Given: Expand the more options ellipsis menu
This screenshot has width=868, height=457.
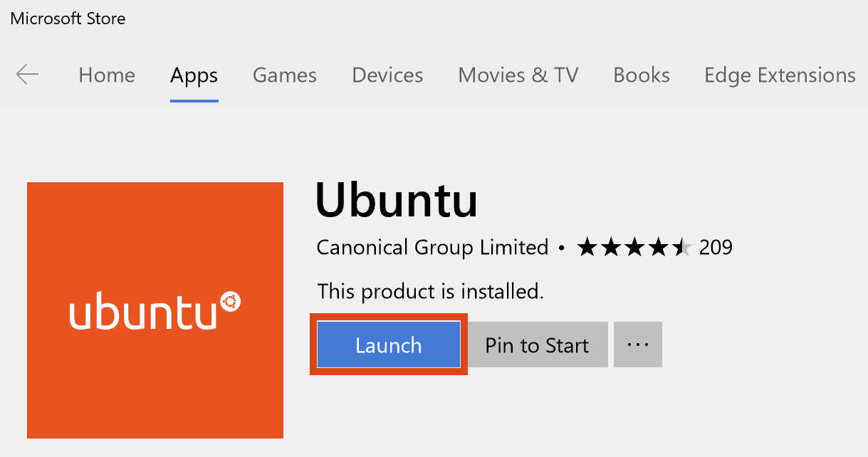Looking at the screenshot, I should click(637, 345).
